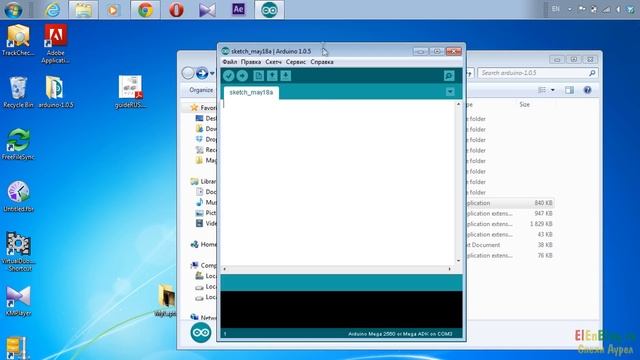This screenshot has width=640, height=360.
Task: Open the guideRUS PDF desktop file
Action: pyautogui.click(x=130, y=92)
